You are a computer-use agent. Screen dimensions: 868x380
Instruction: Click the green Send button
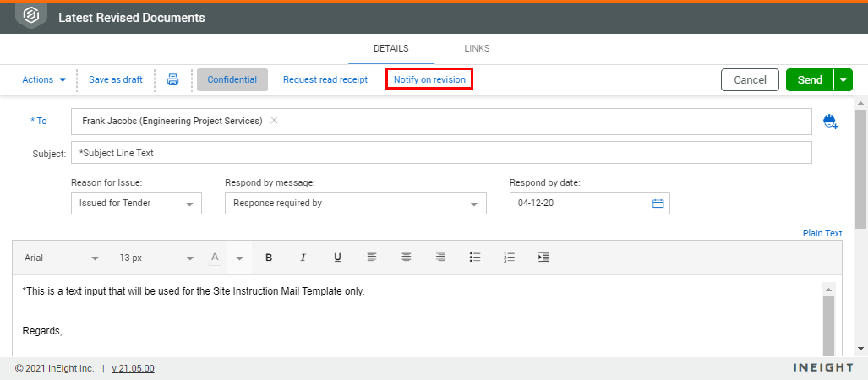[809, 79]
